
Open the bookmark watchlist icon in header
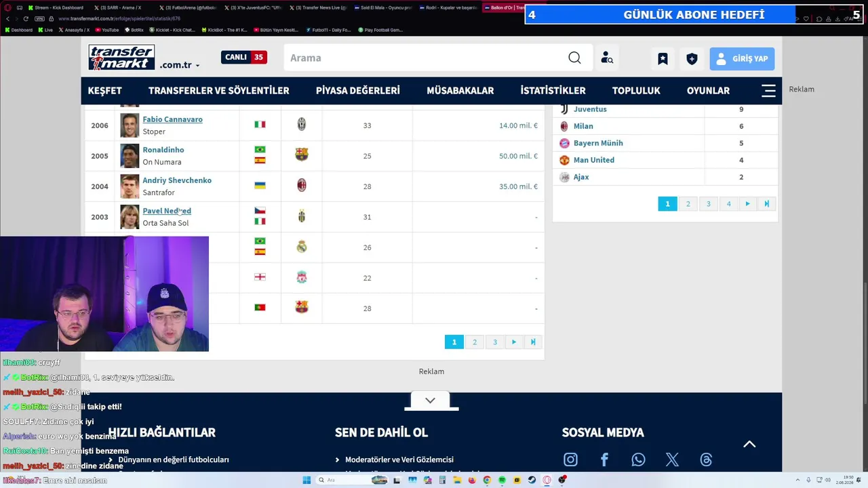663,59
